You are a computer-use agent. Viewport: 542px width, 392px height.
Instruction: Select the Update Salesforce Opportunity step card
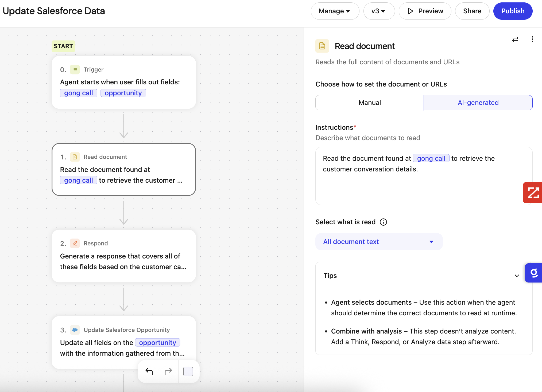pyautogui.click(x=124, y=342)
